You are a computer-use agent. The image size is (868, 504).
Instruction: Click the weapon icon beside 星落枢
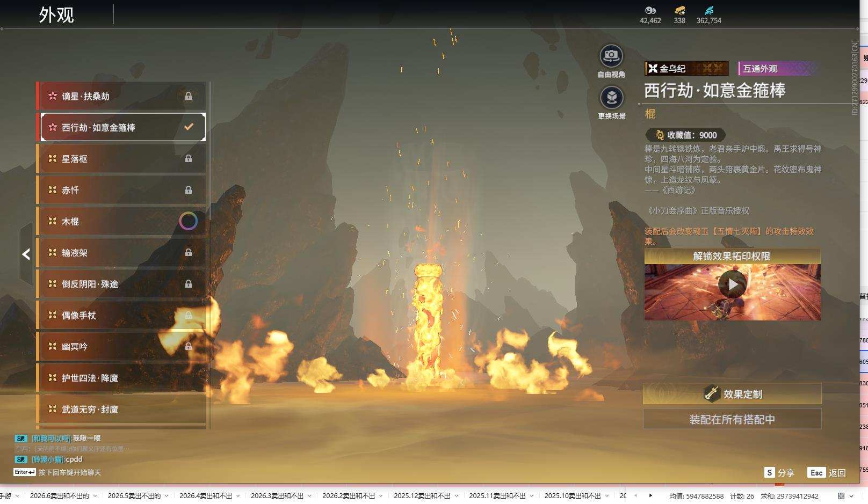click(53, 158)
